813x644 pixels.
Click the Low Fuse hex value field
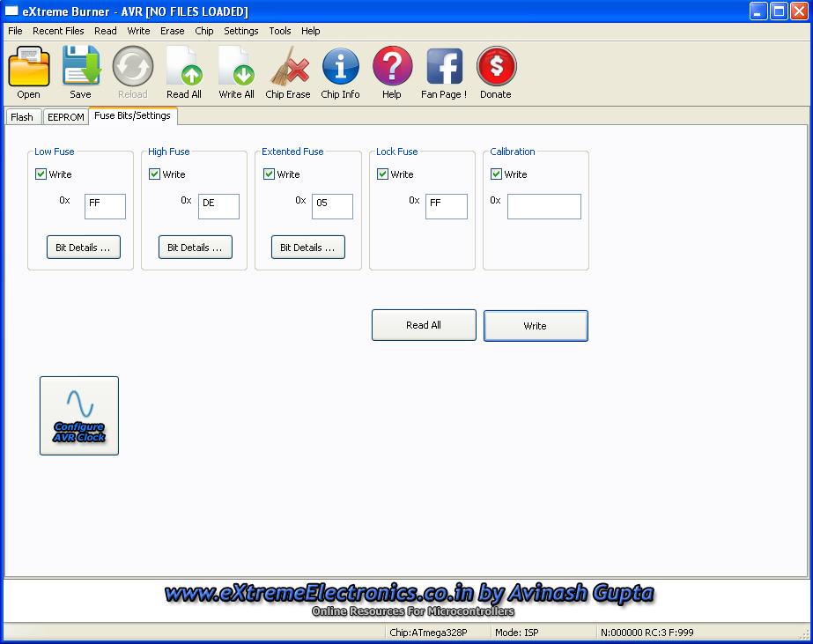point(105,206)
